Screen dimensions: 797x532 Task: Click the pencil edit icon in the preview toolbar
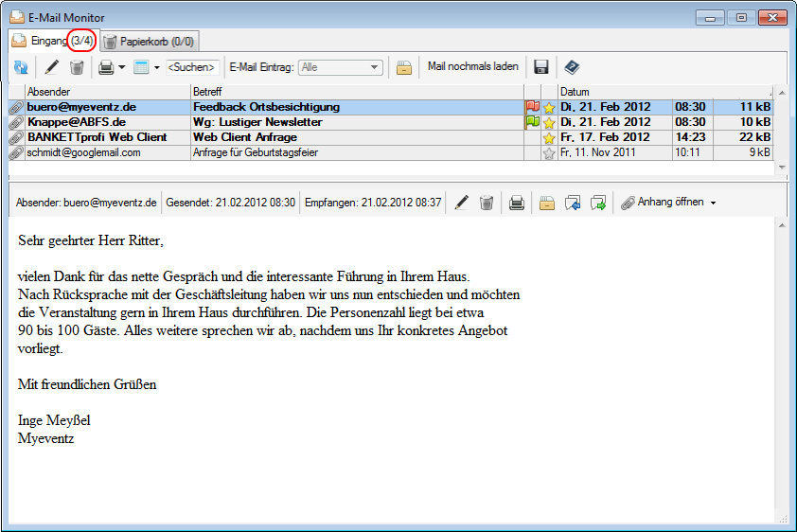tap(461, 203)
